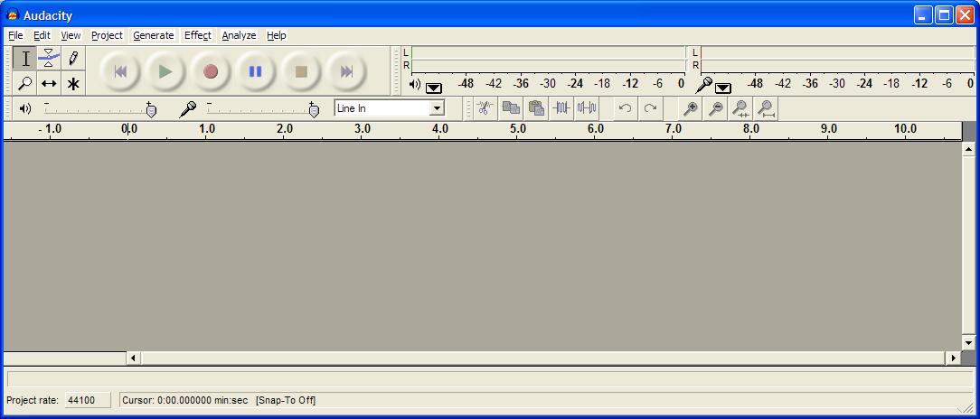The width and height of the screenshot is (980, 419).
Task: Open the View menu
Action: point(71,35)
